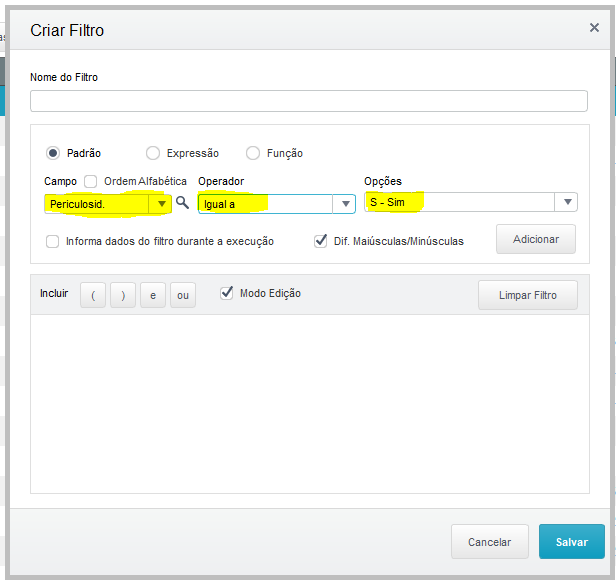
Task: Click the Nome do Filtro input field
Action: coord(309,101)
